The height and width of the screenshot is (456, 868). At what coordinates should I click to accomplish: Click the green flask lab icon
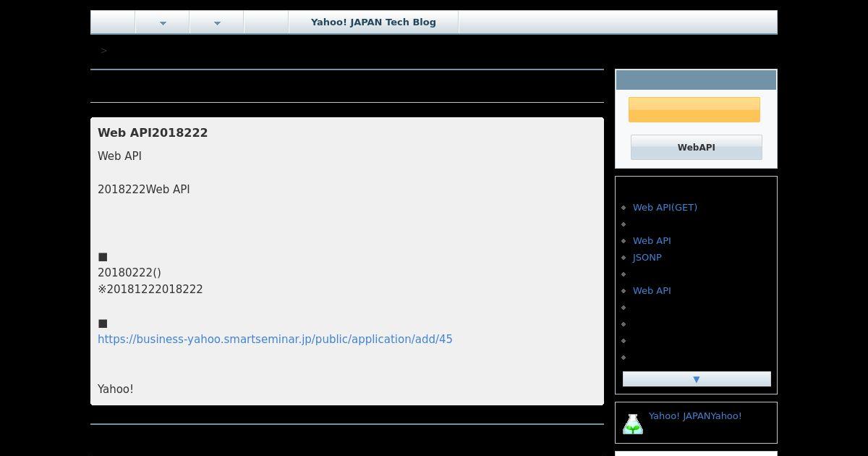click(x=633, y=424)
